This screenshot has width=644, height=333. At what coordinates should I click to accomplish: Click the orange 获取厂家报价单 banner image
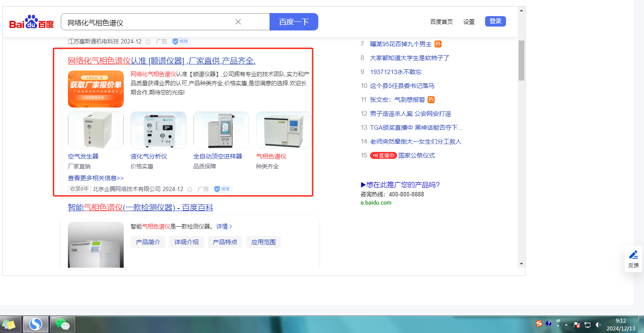coord(96,89)
